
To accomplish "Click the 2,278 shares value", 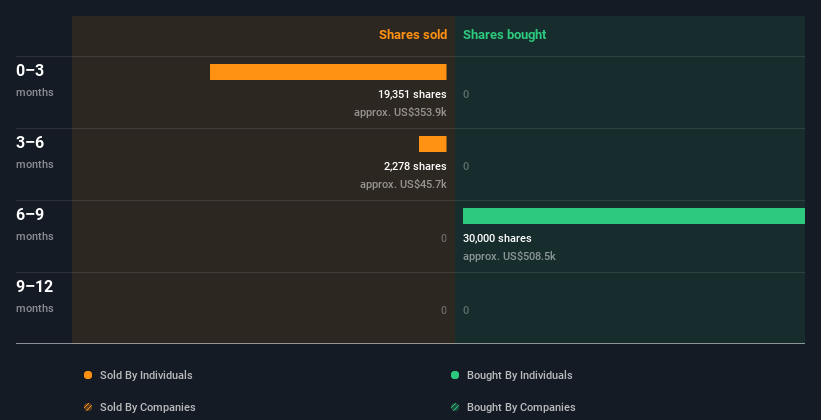I will [x=415, y=166].
